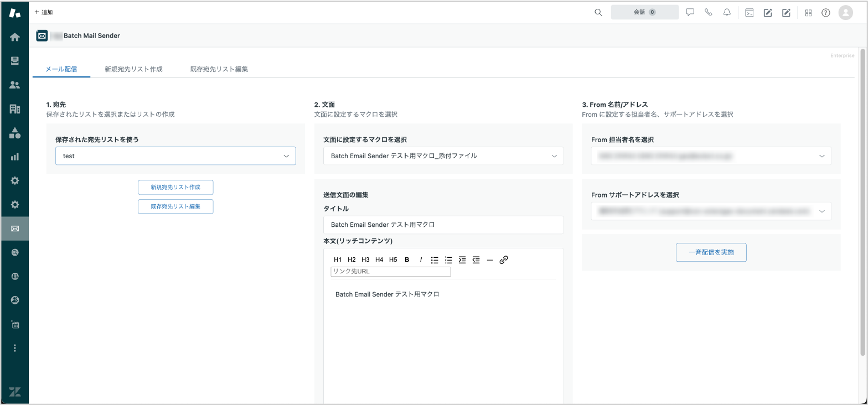Screen dimensions: 868x405
Task: Expand the From 担当者名 dropdown
Action: click(711, 156)
